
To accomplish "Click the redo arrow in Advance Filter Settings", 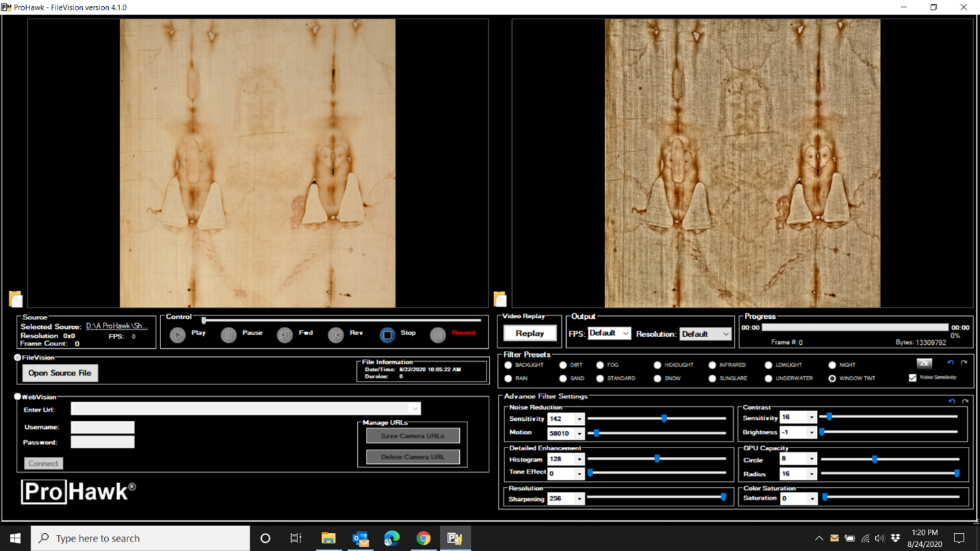I will 965,402.
